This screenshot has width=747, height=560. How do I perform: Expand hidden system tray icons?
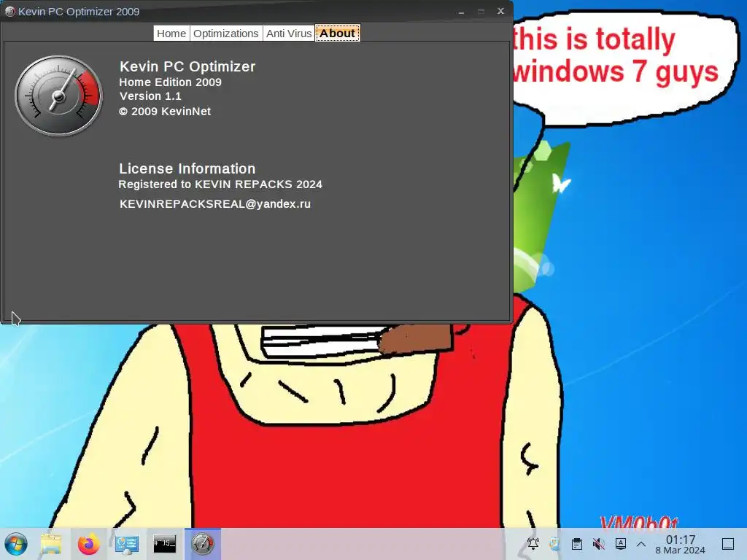[641, 544]
